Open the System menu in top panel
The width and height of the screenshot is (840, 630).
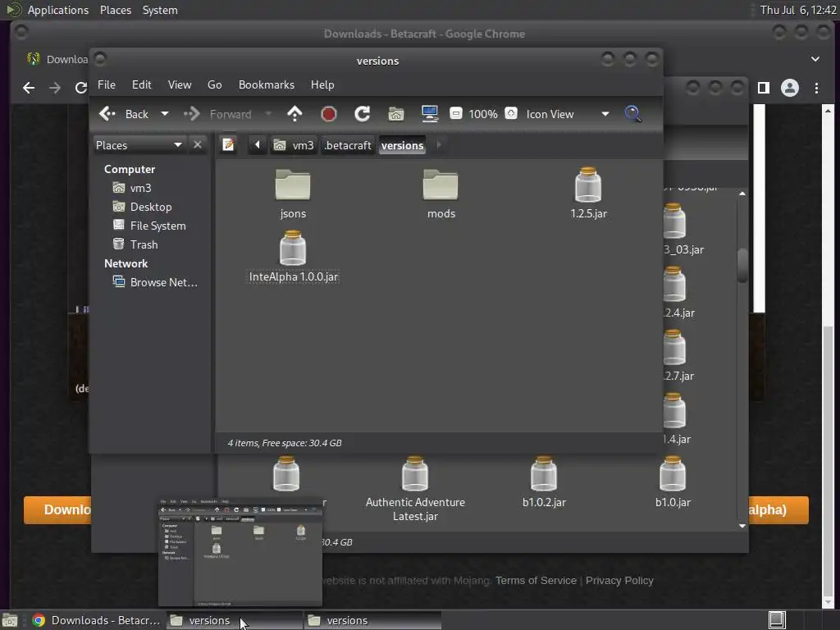click(160, 10)
